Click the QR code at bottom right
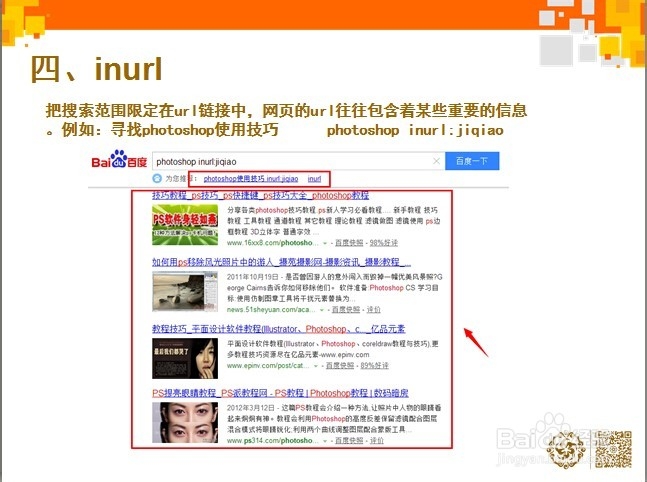647x482 pixels. tap(614, 449)
